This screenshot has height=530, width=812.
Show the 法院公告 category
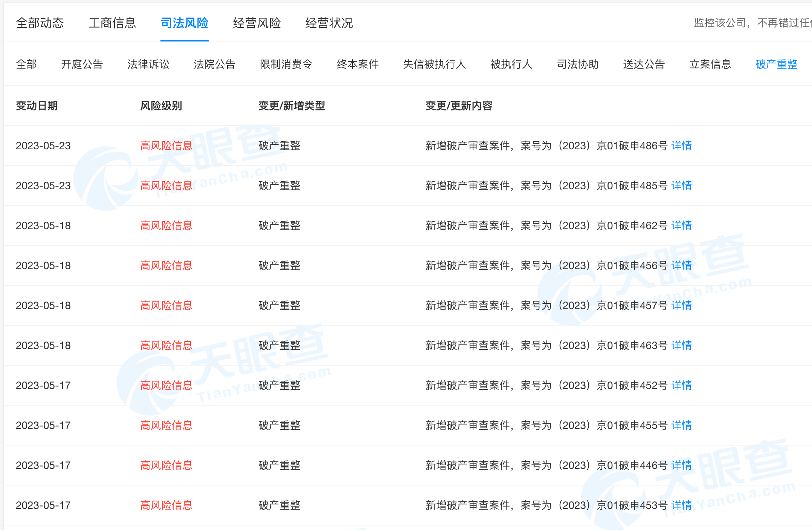tap(214, 64)
